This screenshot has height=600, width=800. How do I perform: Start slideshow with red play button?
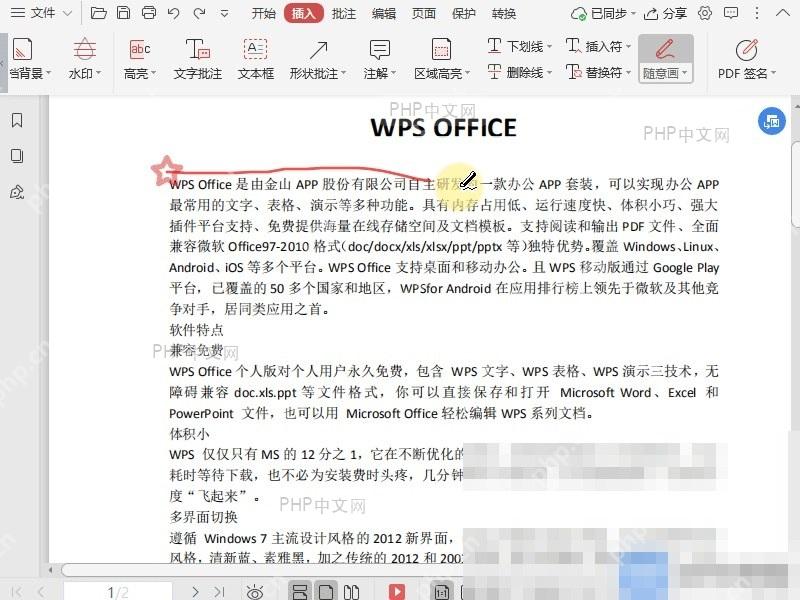(x=396, y=592)
